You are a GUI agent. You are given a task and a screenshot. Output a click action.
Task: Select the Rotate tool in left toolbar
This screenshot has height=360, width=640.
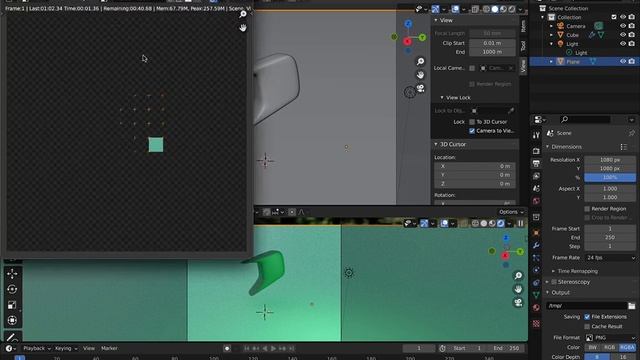pos(12,289)
